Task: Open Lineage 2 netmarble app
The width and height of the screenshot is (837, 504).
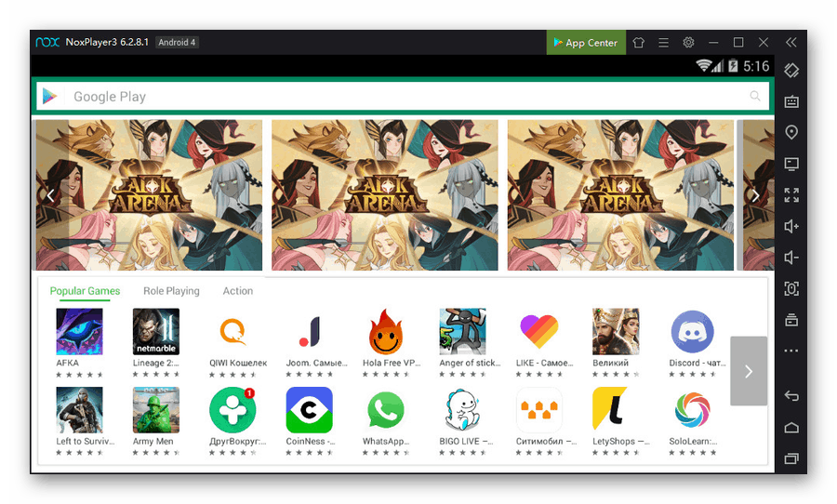Action: [x=156, y=332]
